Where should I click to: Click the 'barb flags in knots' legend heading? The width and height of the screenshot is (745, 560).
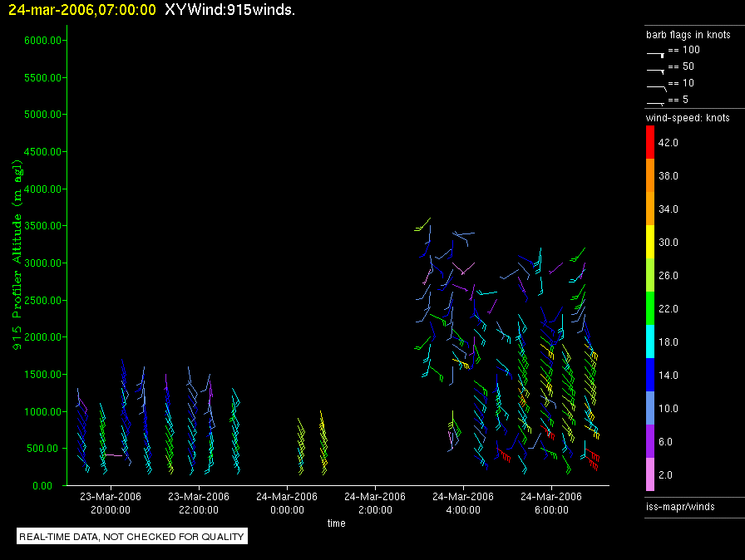click(x=688, y=35)
